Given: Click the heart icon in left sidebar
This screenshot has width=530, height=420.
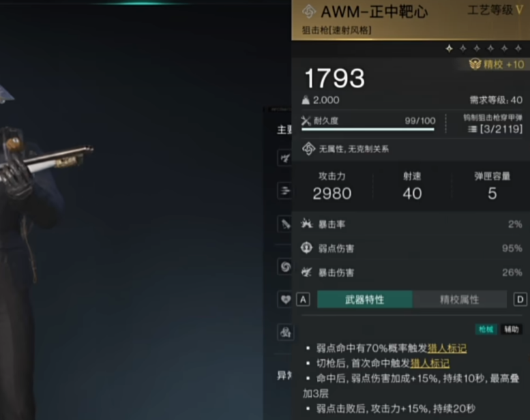Looking at the screenshot, I should [x=286, y=299].
